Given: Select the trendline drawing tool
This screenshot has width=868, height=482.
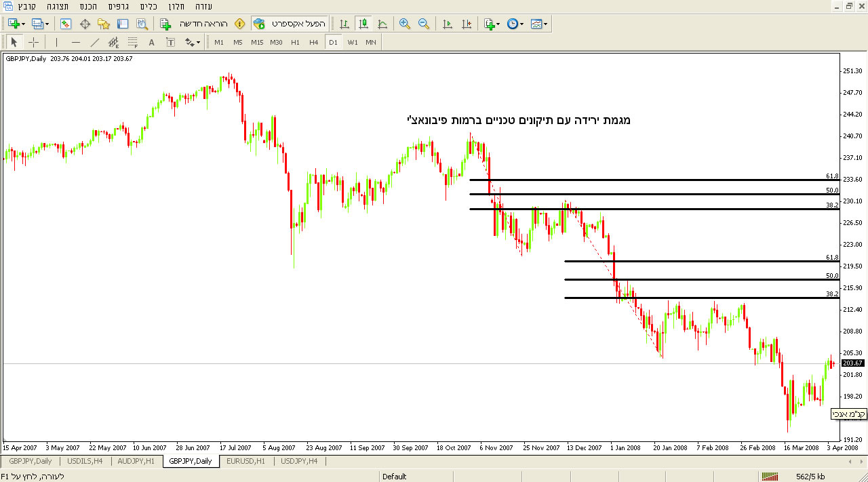Looking at the screenshot, I should pos(95,42).
